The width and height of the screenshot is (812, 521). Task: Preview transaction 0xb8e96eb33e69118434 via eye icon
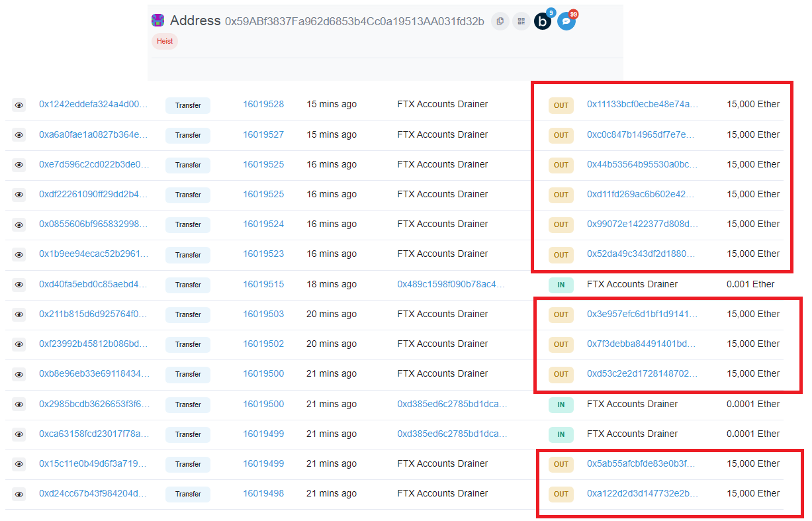19,374
